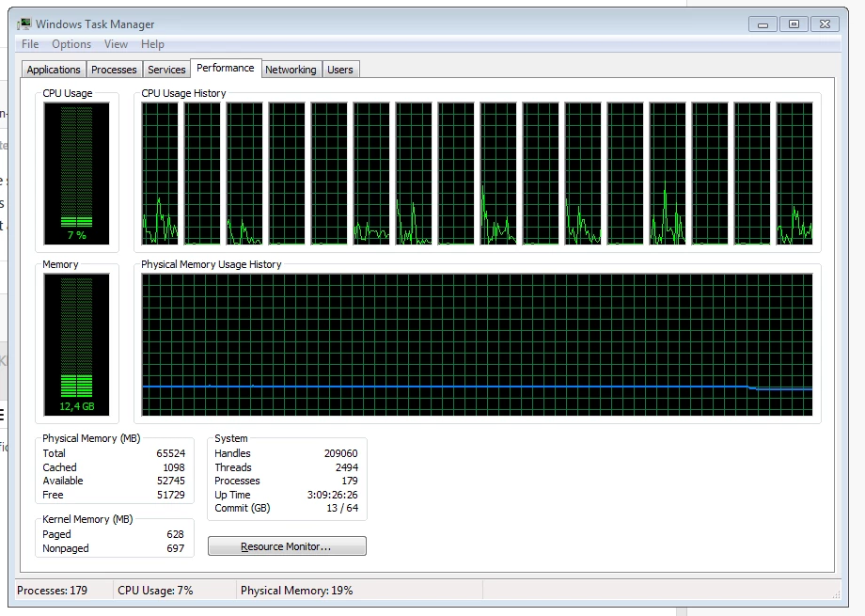
Task: Click Available memory value 52745
Action: [x=170, y=481]
